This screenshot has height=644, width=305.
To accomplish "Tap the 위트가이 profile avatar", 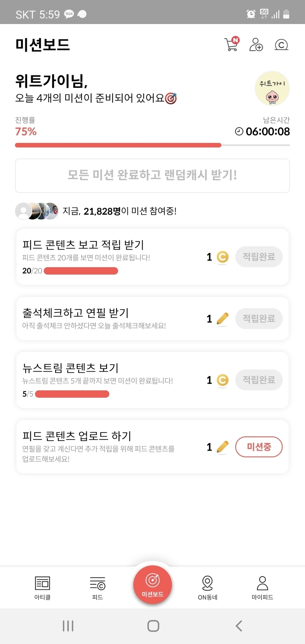I will click(x=272, y=89).
